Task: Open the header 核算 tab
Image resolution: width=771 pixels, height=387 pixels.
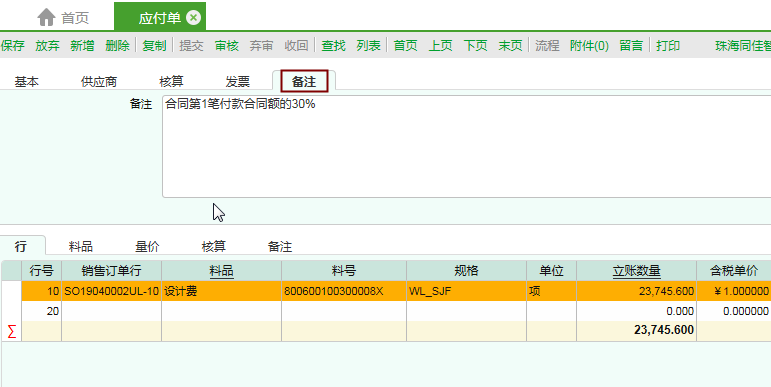Action: point(171,82)
